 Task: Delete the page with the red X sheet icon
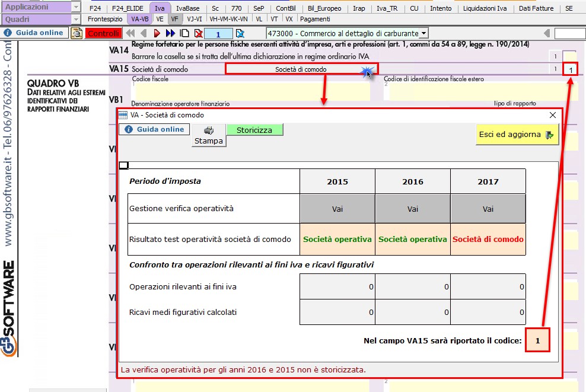click(199, 33)
